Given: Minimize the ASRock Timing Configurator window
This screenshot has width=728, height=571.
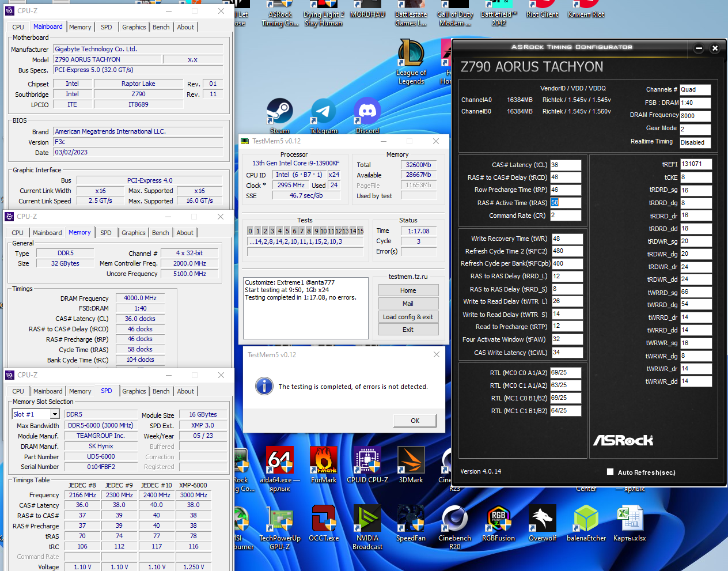Looking at the screenshot, I should point(699,48).
